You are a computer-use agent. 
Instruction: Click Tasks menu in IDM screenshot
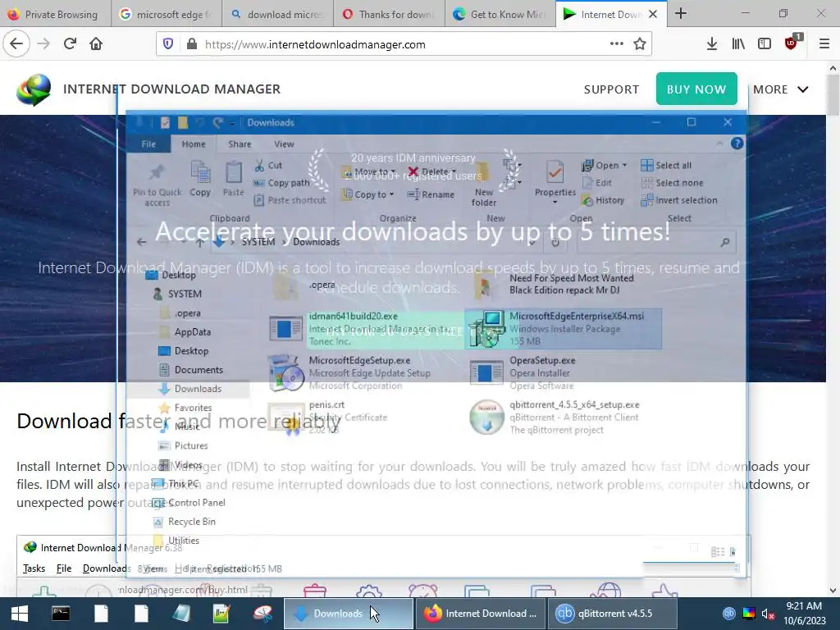pos(34,568)
